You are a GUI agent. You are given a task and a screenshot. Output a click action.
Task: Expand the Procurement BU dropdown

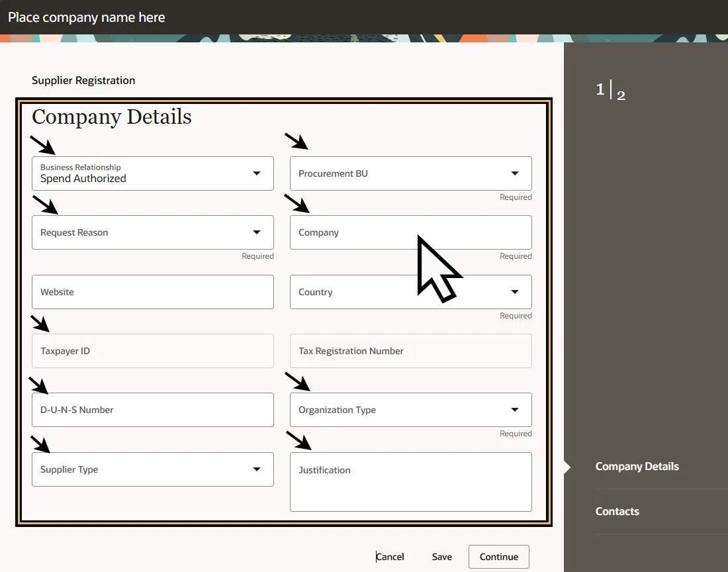(515, 173)
